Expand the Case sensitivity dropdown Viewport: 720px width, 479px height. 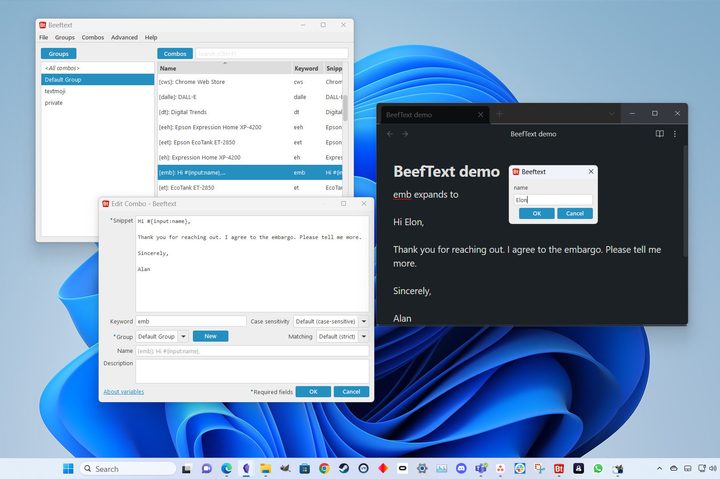[364, 321]
